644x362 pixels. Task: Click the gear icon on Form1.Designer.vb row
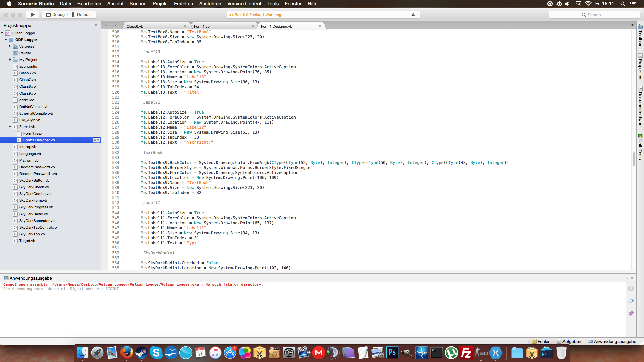[x=96, y=140]
